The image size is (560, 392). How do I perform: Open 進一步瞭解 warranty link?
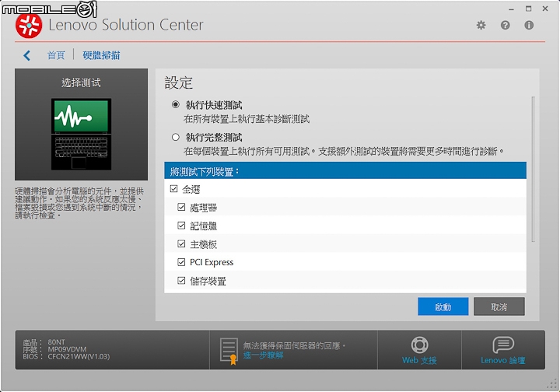(263, 355)
